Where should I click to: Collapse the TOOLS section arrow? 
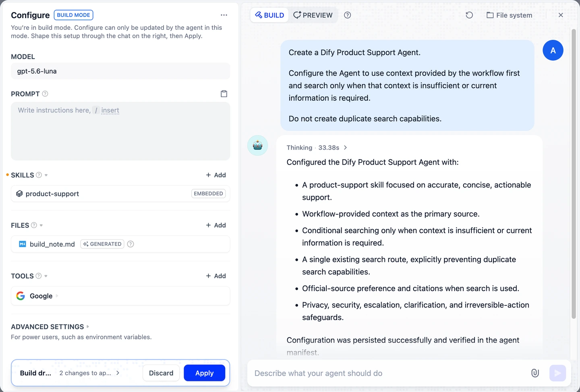pyautogui.click(x=46, y=276)
